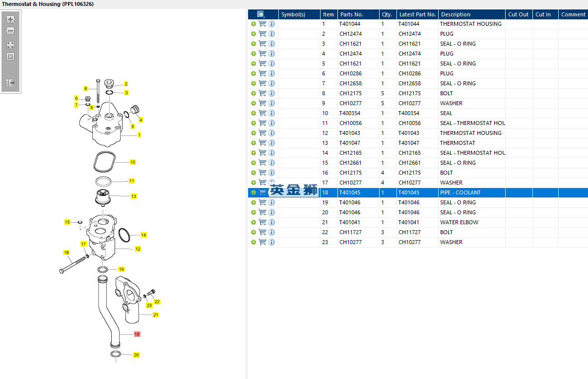This screenshot has height=379, width=588.
Task: Select item 12 THERMOSTAT HOUSING description cell
Action: pyautogui.click(x=472, y=133)
